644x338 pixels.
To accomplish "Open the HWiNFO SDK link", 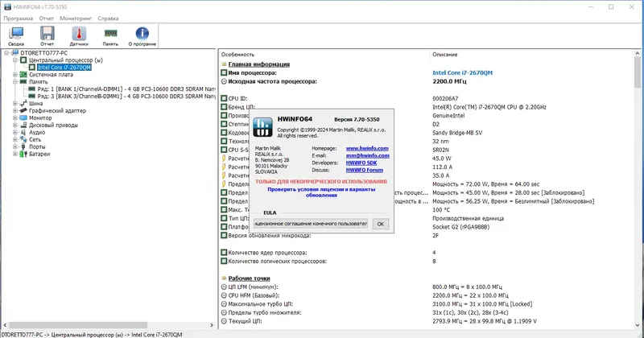I will [x=361, y=163].
